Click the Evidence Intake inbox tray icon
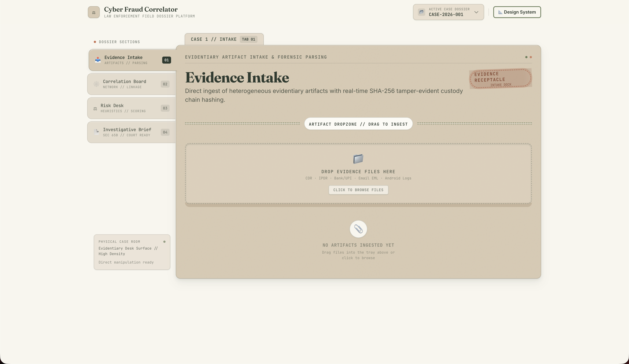Image resolution: width=629 pixels, height=364 pixels. click(x=98, y=60)
